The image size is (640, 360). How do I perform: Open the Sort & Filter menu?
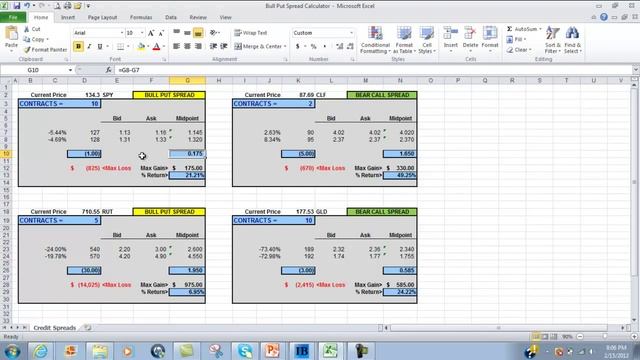tap(553, 40)
